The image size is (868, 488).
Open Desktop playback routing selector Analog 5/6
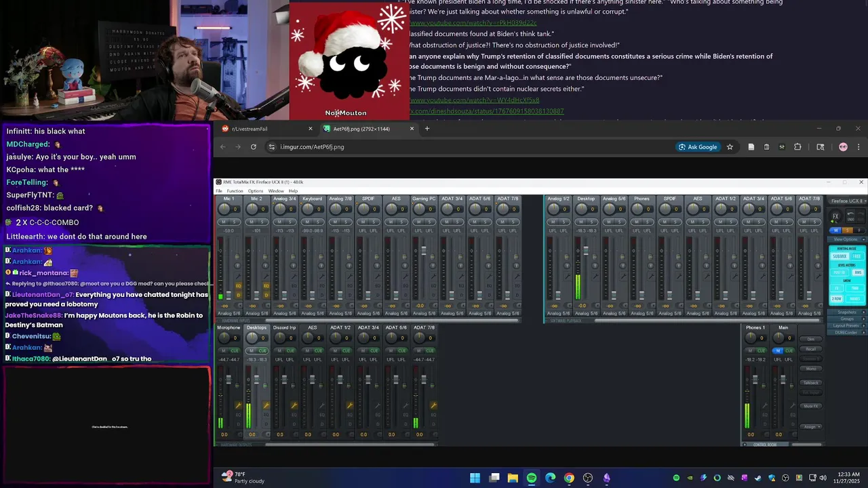pyautogui.click(x=586, y=313)
